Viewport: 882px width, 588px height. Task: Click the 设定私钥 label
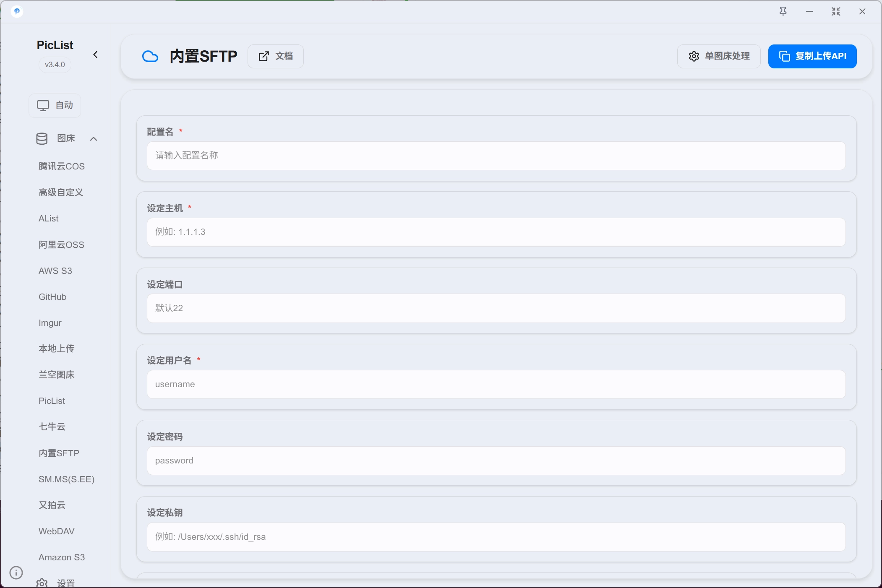(165, 513)
